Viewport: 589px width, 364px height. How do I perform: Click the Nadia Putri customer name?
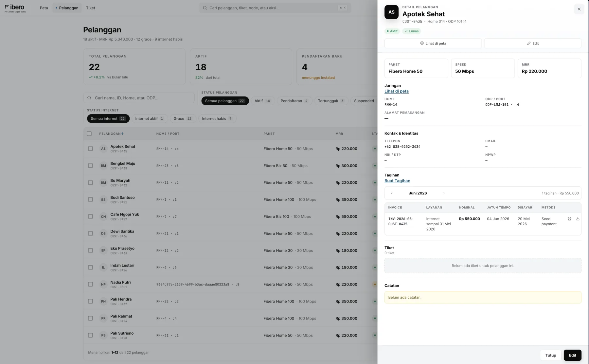tap(120, 282)
